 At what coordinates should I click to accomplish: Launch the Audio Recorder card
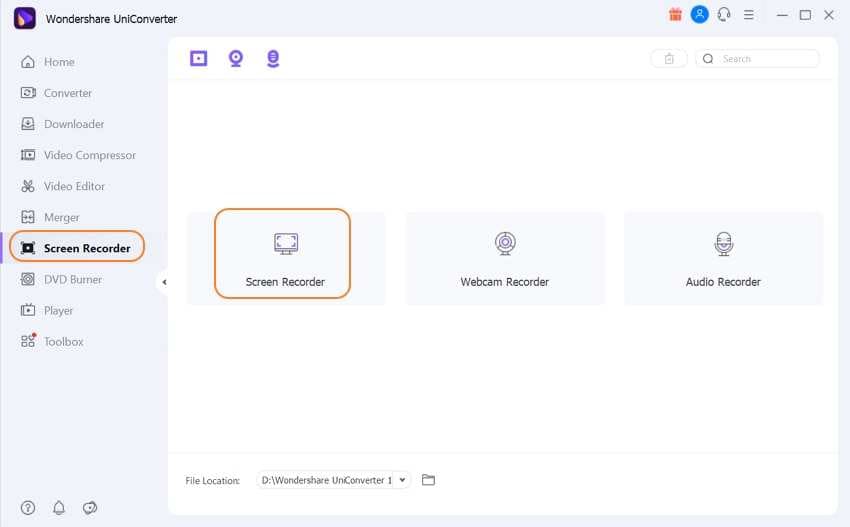click(x=723, y=258)
